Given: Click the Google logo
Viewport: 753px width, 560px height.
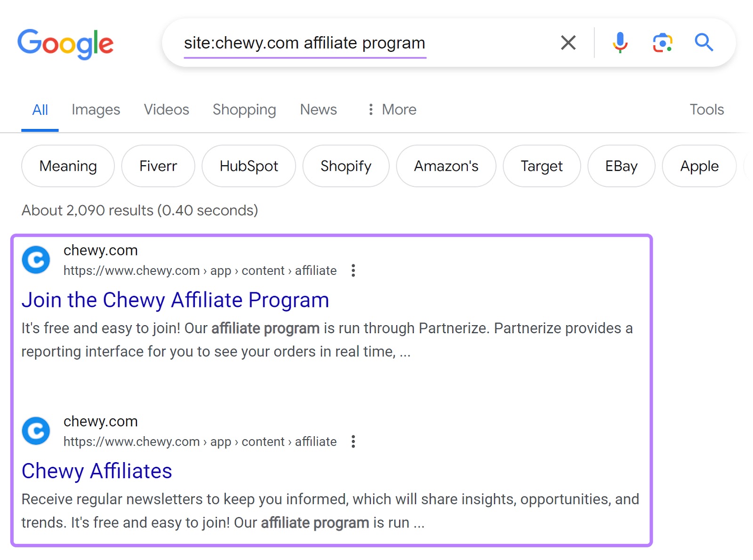Looking at the screenshot, I should tap(65, 43).
